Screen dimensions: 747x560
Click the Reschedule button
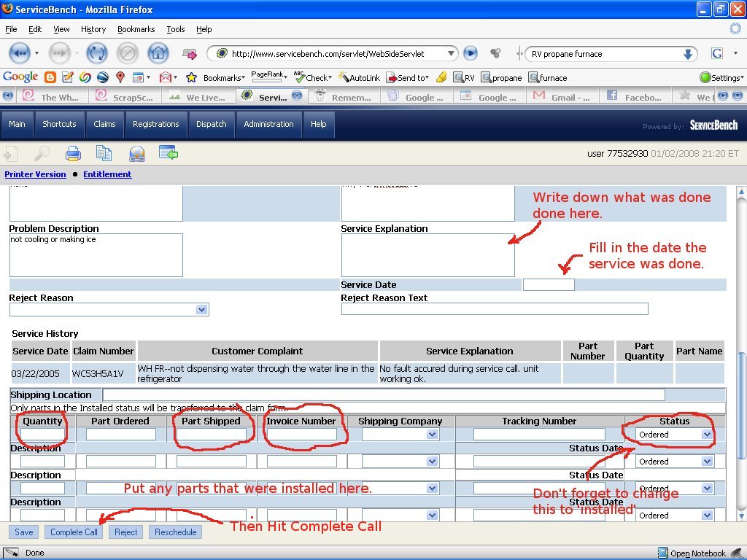[175, 532]
